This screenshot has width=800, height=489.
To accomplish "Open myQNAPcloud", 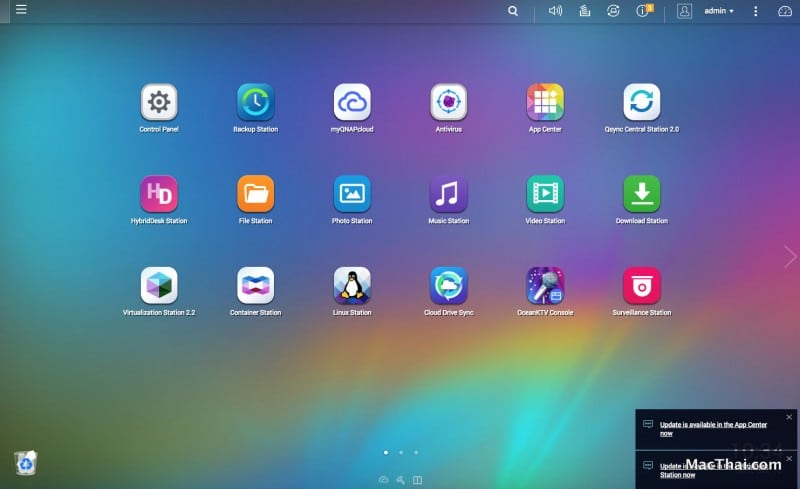I will (352, 102).
